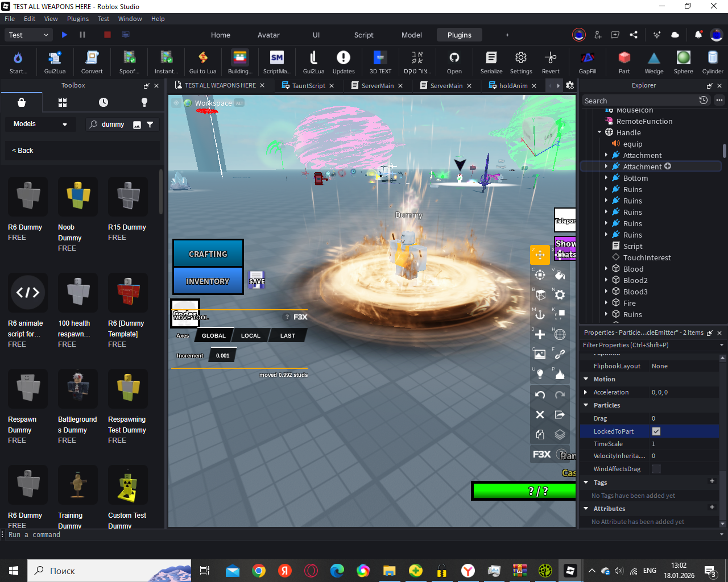Viewport: 728px width, 582px height.
Task: Open the Models category dropdown in Toolbox
Action: (40, 124)
